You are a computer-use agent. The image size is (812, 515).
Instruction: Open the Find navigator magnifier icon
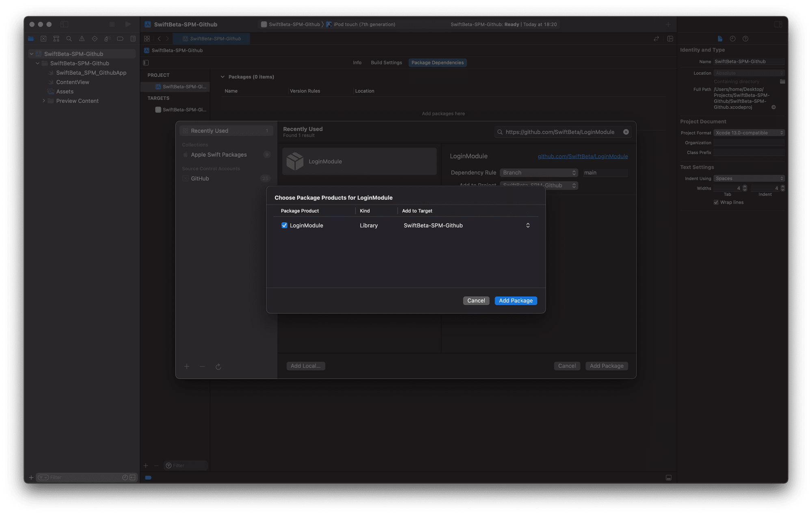tap(69, 39)
